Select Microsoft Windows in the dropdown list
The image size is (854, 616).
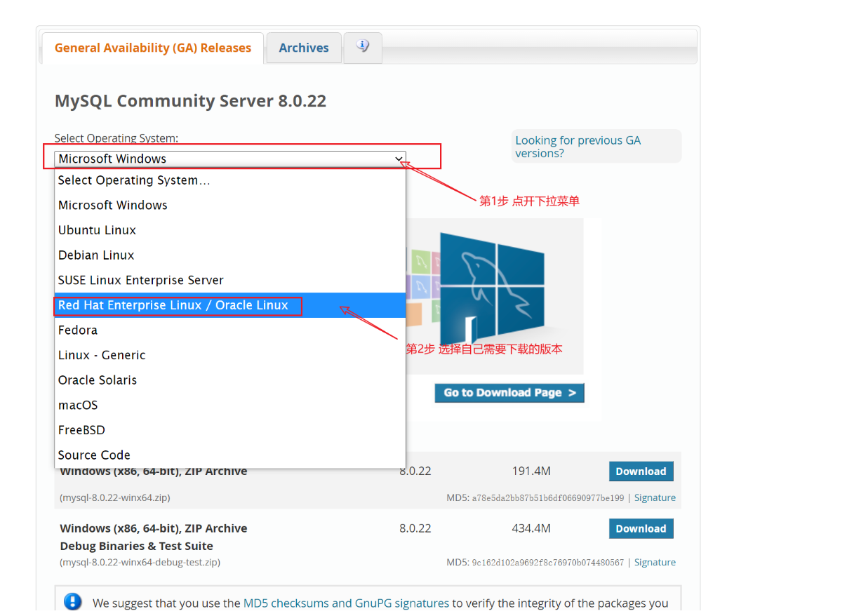pos(230,206)
